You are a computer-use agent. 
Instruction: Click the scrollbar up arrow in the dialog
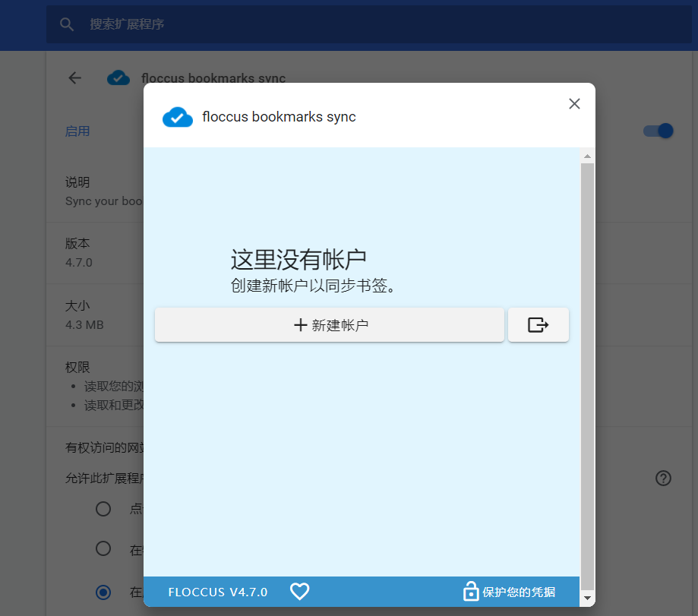click(x=587, y=156)
